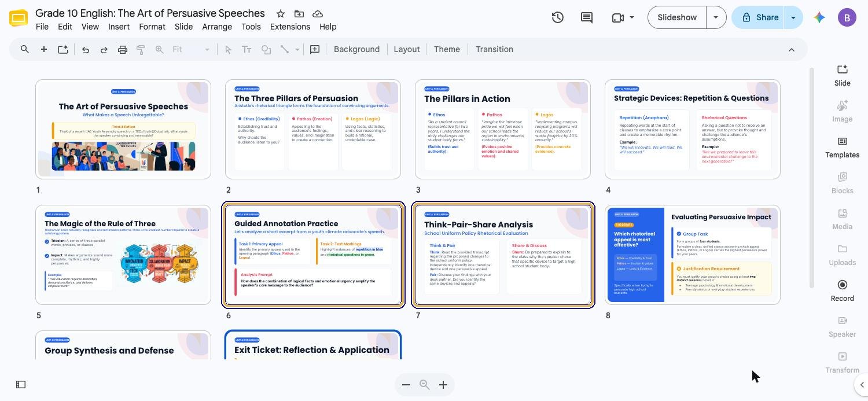Open the Speaker side panel option
This screenshot has height=401, width=868.
click(843, 326)
